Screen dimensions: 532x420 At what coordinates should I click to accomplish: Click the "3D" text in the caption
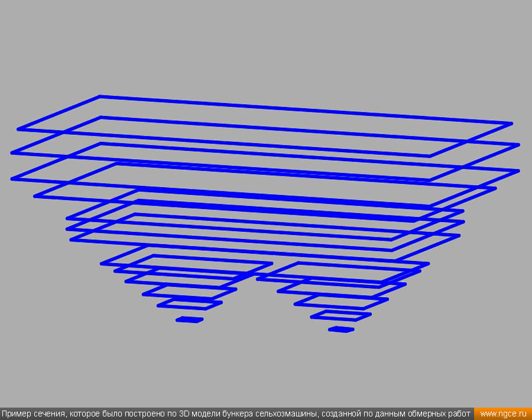pos(184,413)
